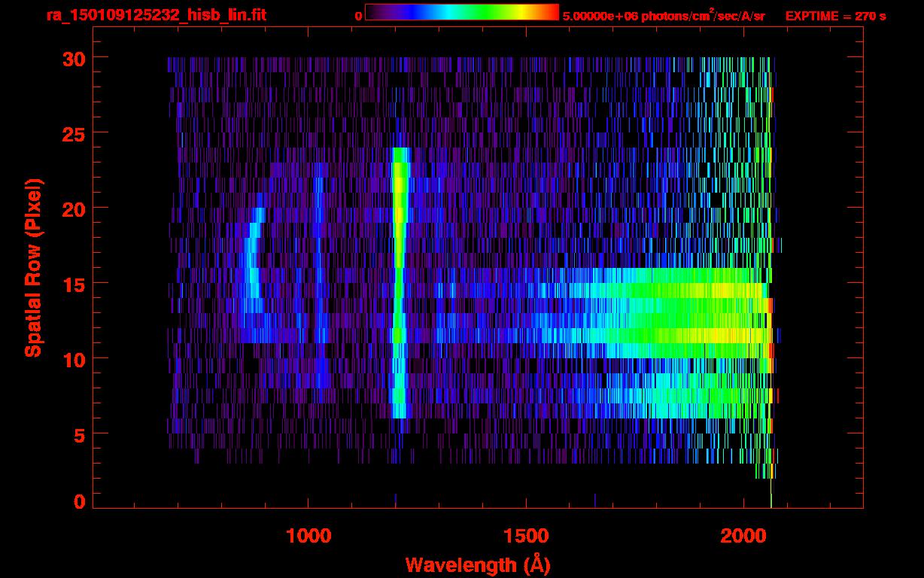Click the 5.00000e+06 photons colorbar maximum label
924x578 pixels.
664,16
